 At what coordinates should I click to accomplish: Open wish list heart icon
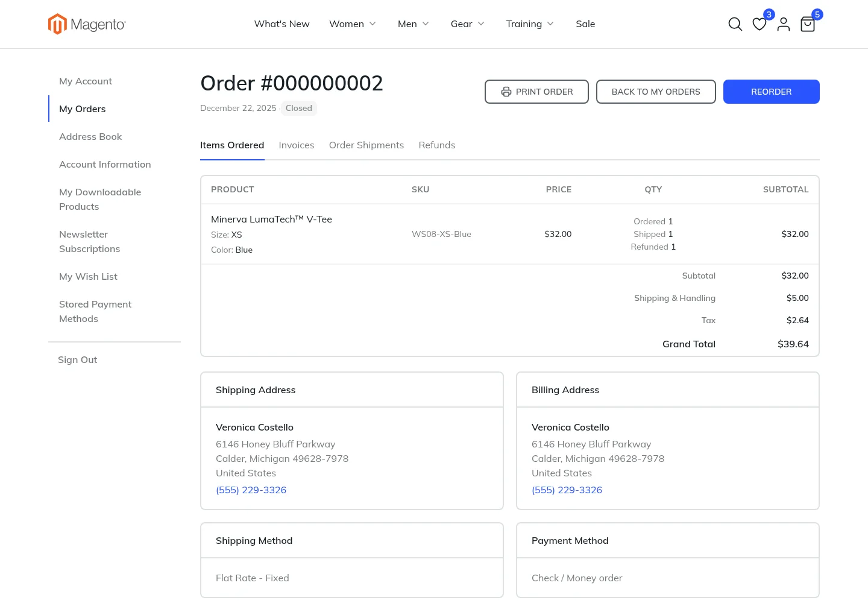point(759,24)
